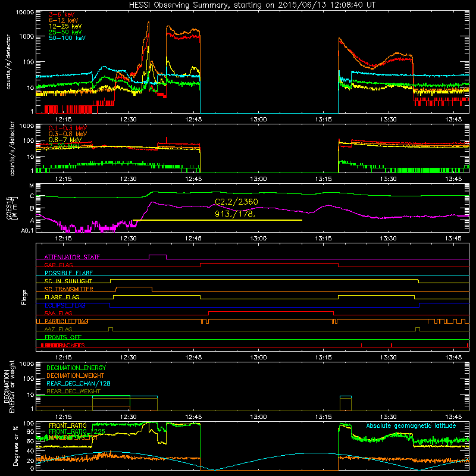The height and width of the screenshot is (476, 476).
Task: Click the yellow flare duration bar in GOES panel
Action: [x=217, y=220]
